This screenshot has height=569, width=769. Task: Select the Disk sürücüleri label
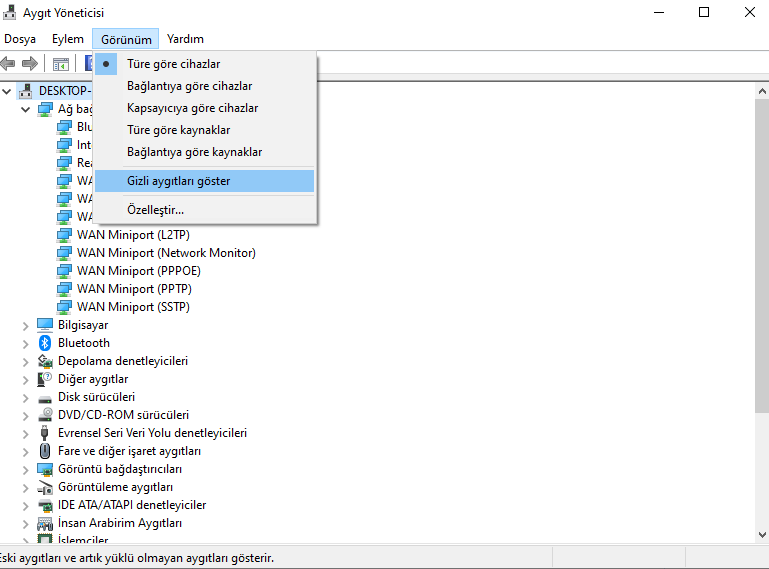pyautogui.click(x=96, y=397)
